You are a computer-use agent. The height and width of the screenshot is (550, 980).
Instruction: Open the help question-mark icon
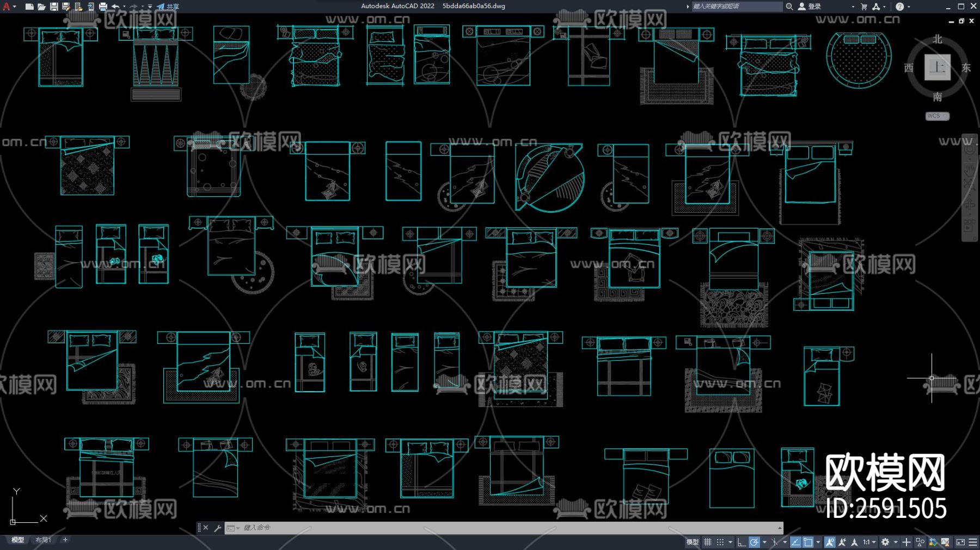(x=899, y=7)
